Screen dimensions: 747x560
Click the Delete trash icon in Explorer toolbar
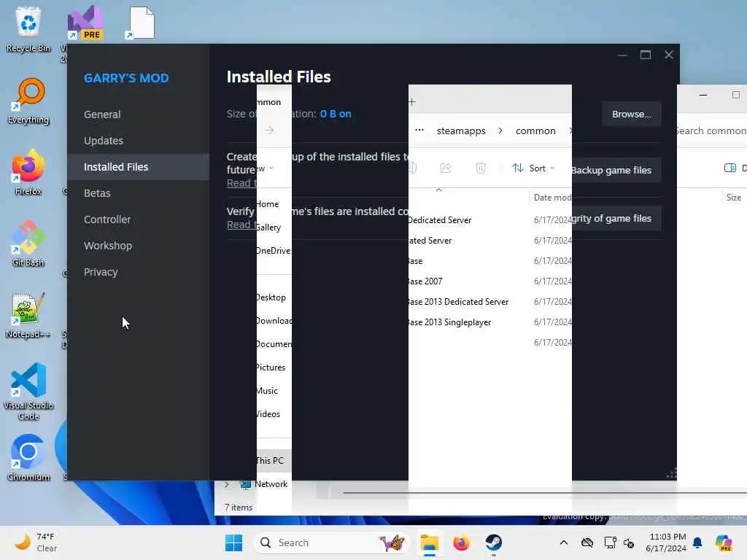[481, 168]
